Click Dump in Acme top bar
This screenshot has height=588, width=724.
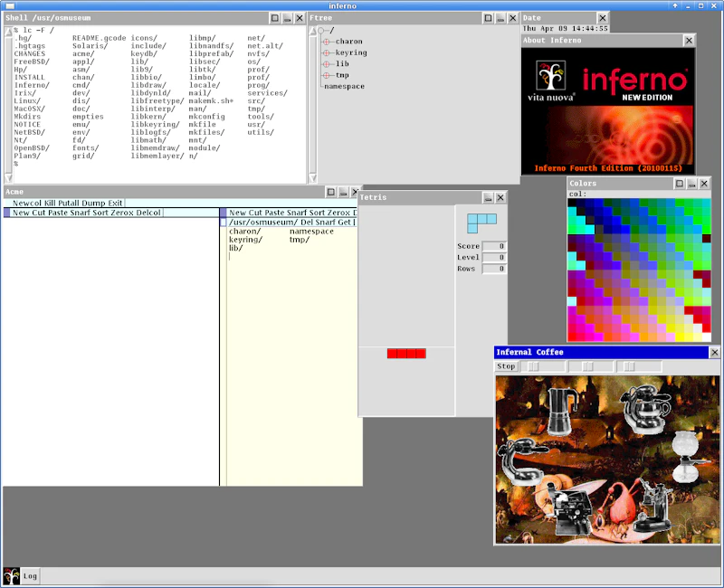(95, 203)
